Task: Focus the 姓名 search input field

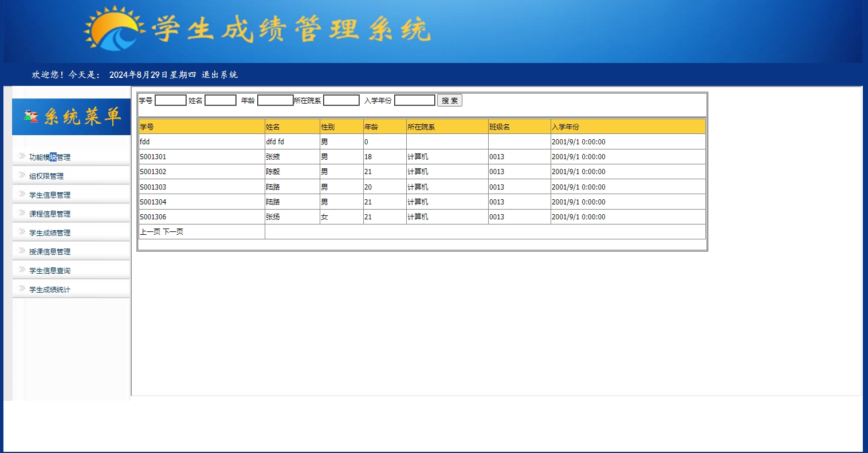Action: 220,100
